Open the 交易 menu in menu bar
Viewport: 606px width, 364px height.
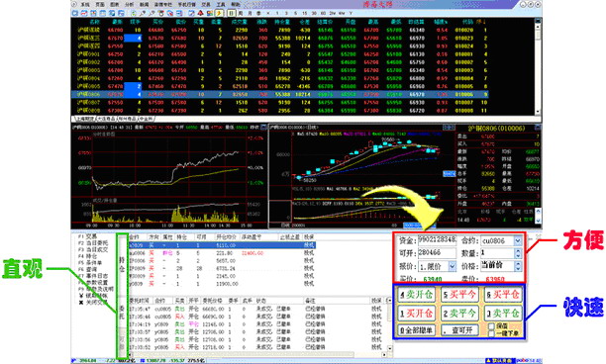click(x=206, y=4)
